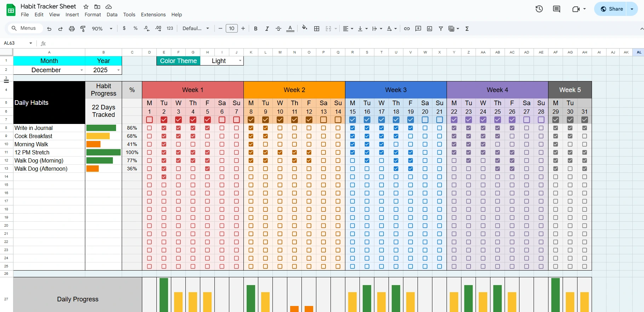The height and width of the screenshot is (312, 644).
Task: Open the comments panel icon
Action: click(x=557, y=9)
